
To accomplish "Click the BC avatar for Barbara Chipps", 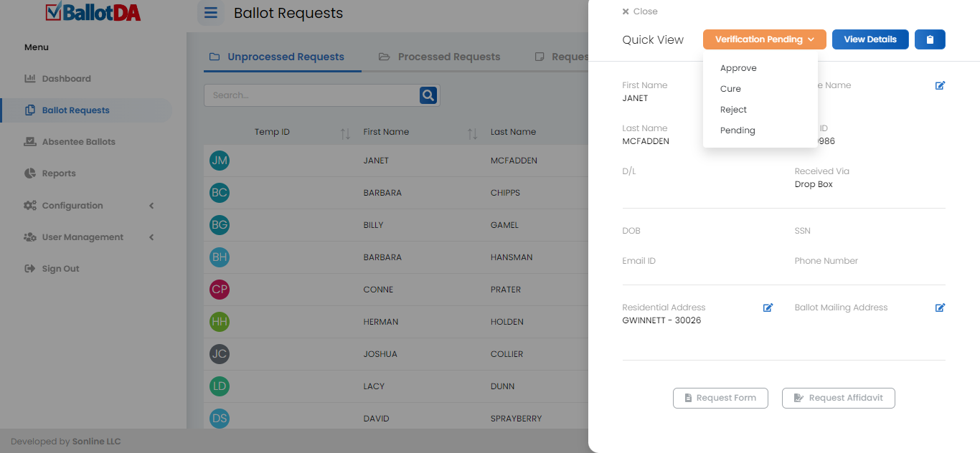I will (220, 193).
